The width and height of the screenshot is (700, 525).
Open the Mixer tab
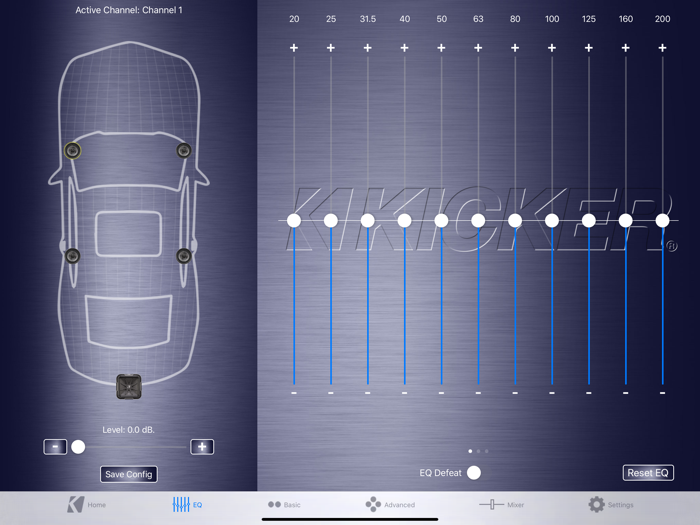tap(501, 504)
